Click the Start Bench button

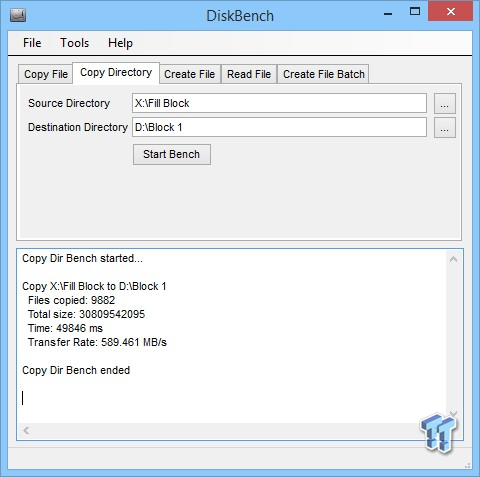pyautogui.click(x=172, y=154)
